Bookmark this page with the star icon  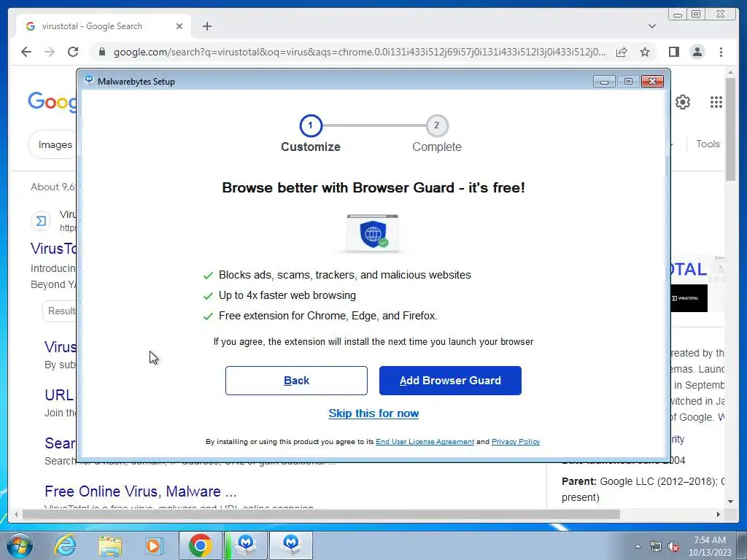(x=645, y=52)
